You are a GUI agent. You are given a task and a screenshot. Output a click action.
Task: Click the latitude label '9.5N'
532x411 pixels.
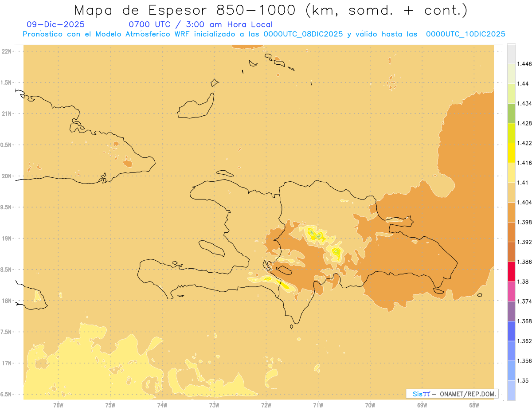(x=7, y=207)
